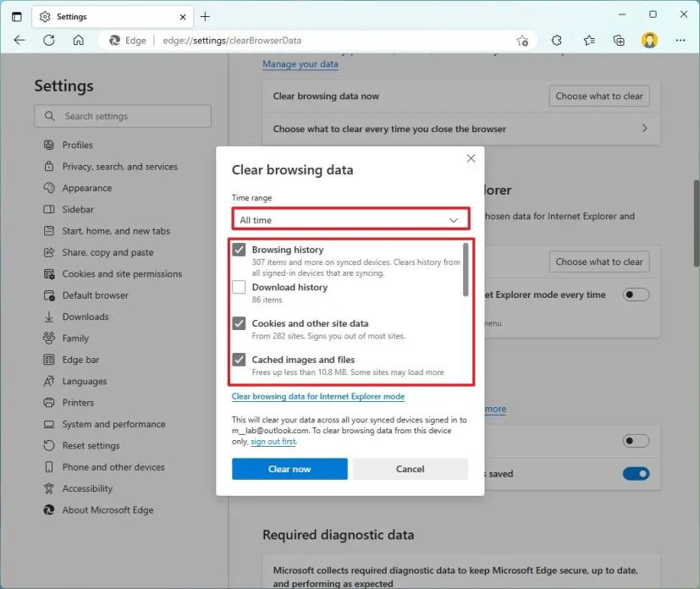Check the Download history checkbox
Image resolution: width=700 pixels, height=589 pixels.
pos(240,288)
